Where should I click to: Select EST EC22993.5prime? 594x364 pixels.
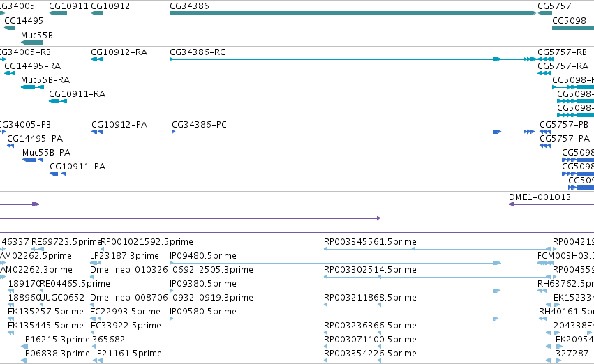(x=125, y=312)
